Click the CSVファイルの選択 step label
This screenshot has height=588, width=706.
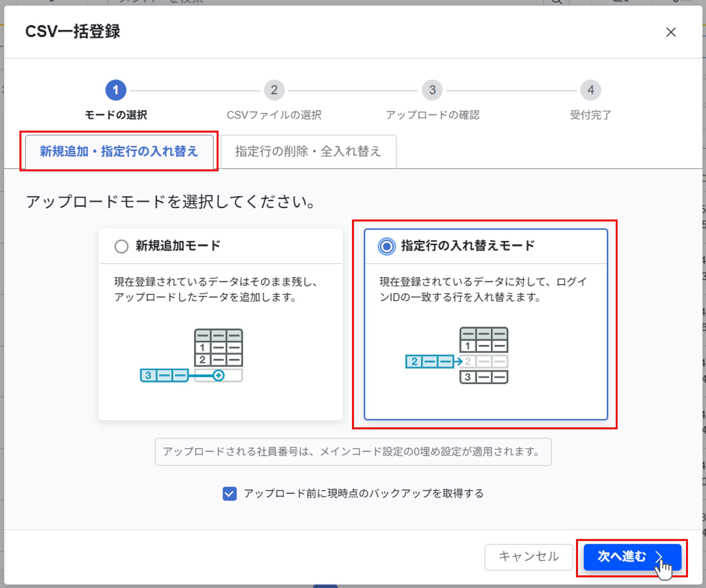pos(274,115)
